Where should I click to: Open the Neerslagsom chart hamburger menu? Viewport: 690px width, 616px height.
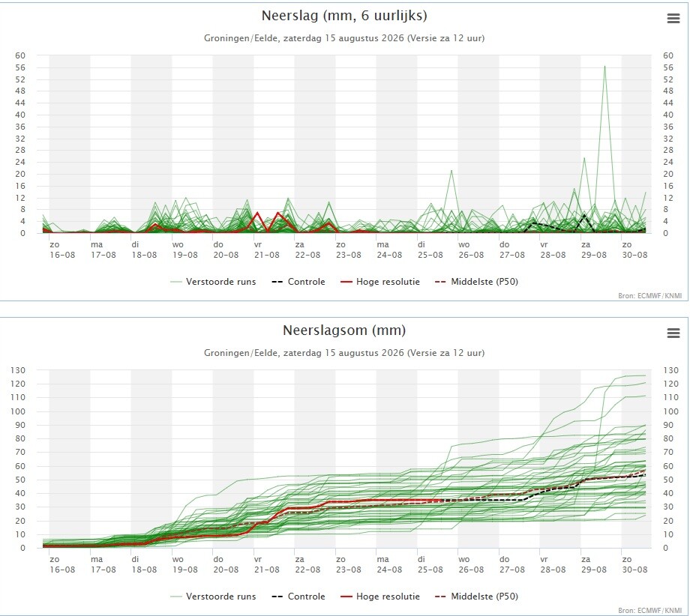(x=673, y=333)
